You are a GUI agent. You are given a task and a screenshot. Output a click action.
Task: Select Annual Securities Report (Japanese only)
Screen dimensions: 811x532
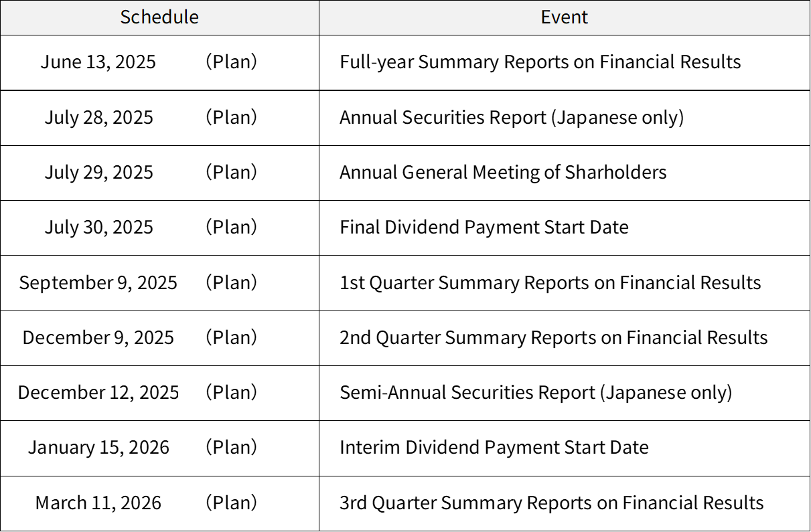pos(512,117)
